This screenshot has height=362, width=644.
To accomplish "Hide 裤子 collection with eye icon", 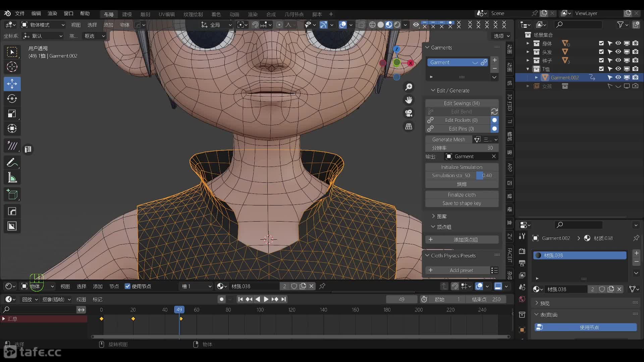I will tap(618, 60).
